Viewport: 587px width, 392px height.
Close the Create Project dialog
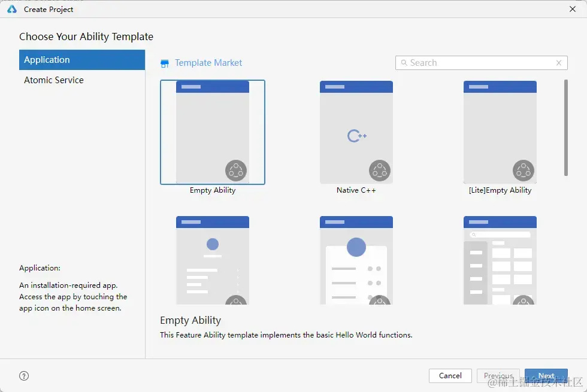click(x=573, y=9)
